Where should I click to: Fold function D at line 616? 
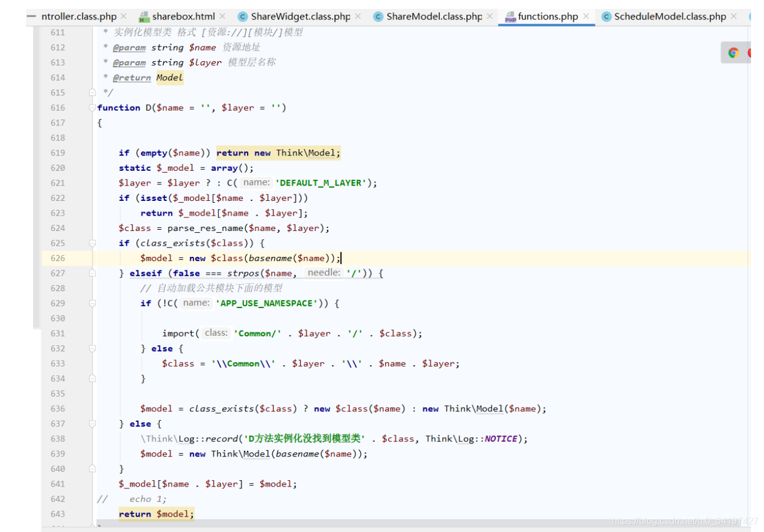point(92,108)
